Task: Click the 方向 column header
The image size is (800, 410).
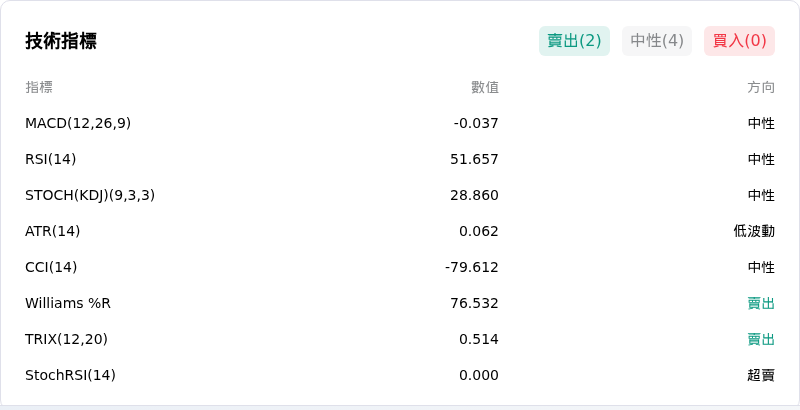Action: point(761,87)
